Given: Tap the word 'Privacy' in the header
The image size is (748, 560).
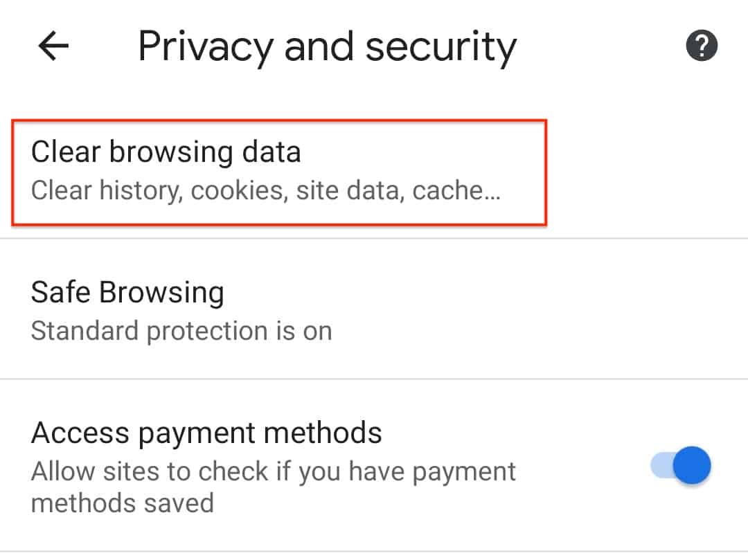Looking at the screenshot, I should point(206,46).
